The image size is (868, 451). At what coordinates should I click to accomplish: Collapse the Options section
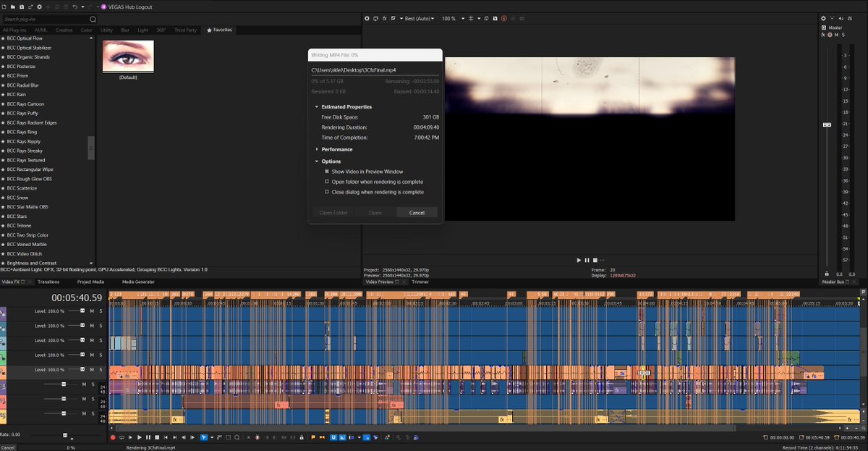coord(316,161)
